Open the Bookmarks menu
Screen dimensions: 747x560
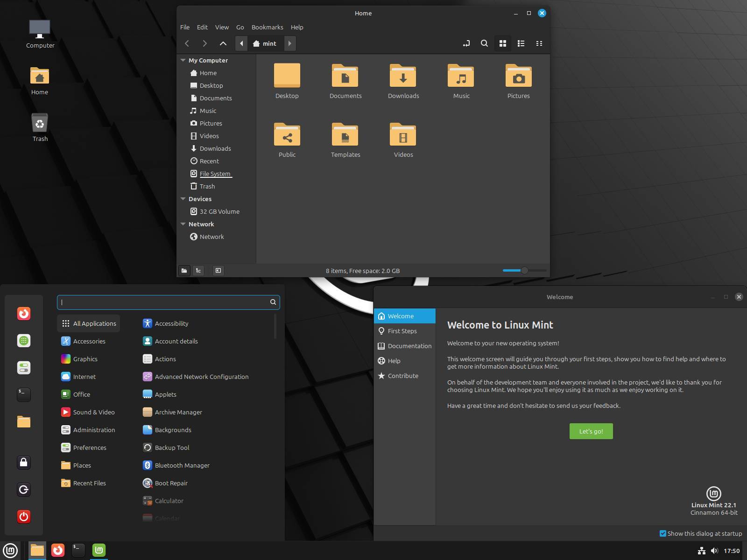[x=267, y=27]
